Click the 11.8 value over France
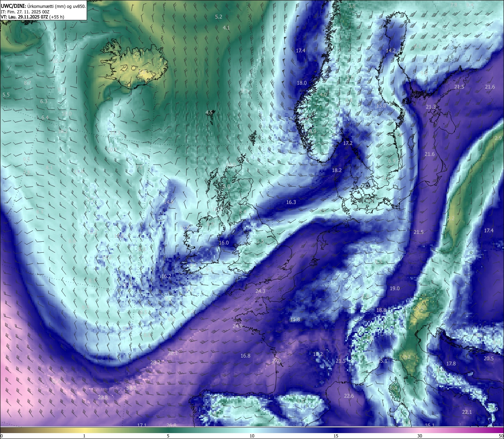 coord(295,319)
